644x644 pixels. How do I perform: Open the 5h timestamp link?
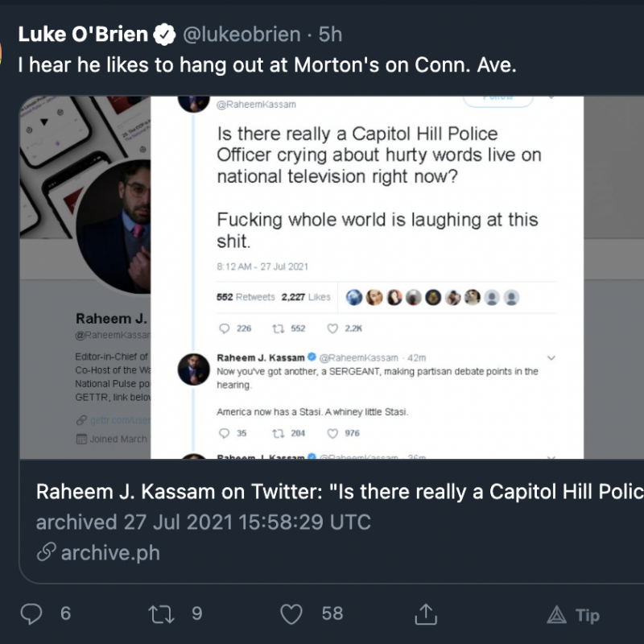(331, 35)
